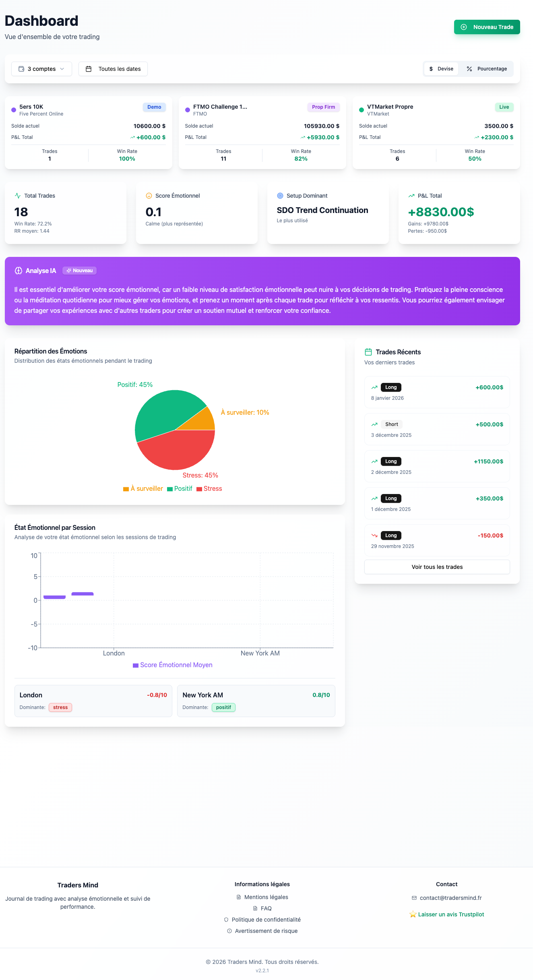This screenshot has width=533, height=980.
Task: Click up-trend icon on +500.00$ trade
Action: [x=374, y=424]
